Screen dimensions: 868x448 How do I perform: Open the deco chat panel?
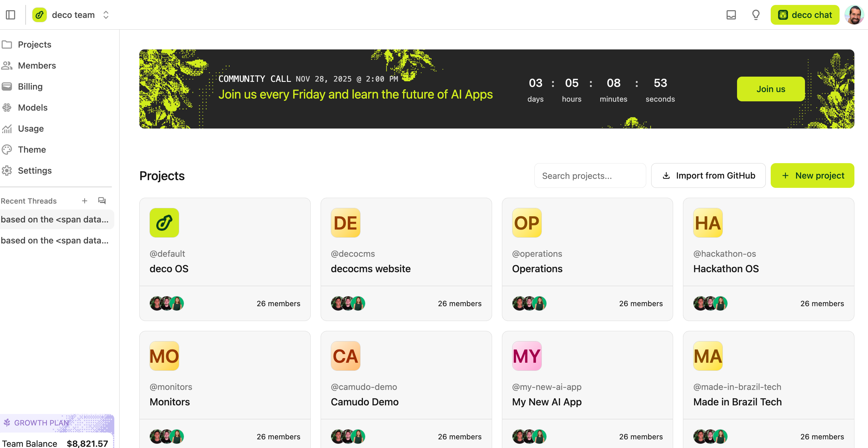click(805, 15)
